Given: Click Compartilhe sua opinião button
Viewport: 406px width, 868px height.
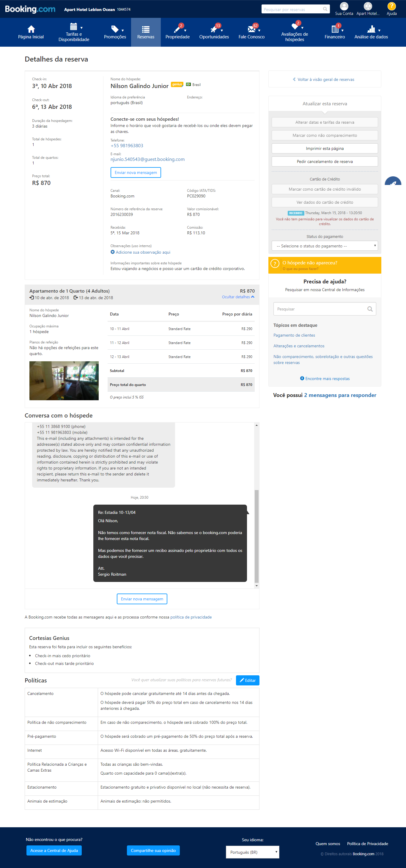Looking at the screenshot, I should 153,850.
